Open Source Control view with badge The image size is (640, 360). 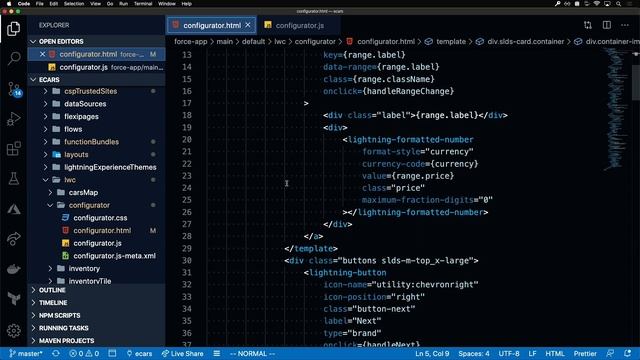coord(14,89)
